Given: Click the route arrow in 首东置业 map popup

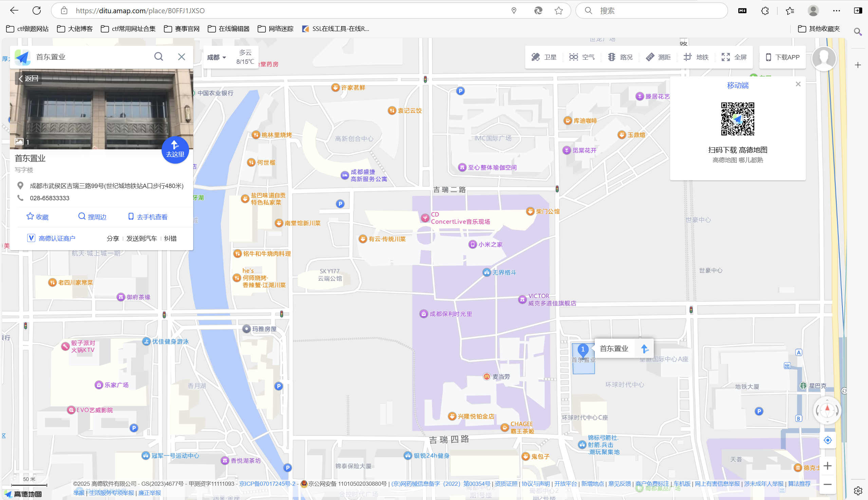Looking at the screenshot, I should click(x=645, y=349).
